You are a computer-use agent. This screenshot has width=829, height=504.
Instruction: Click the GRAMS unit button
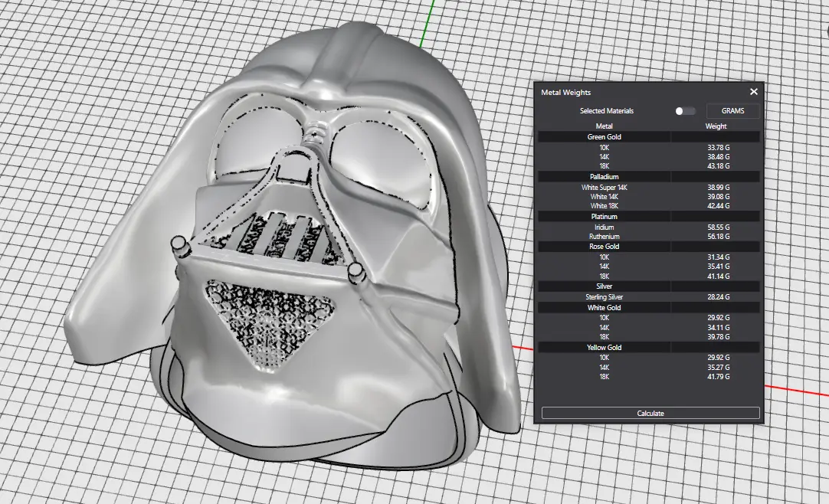point(732,111)
